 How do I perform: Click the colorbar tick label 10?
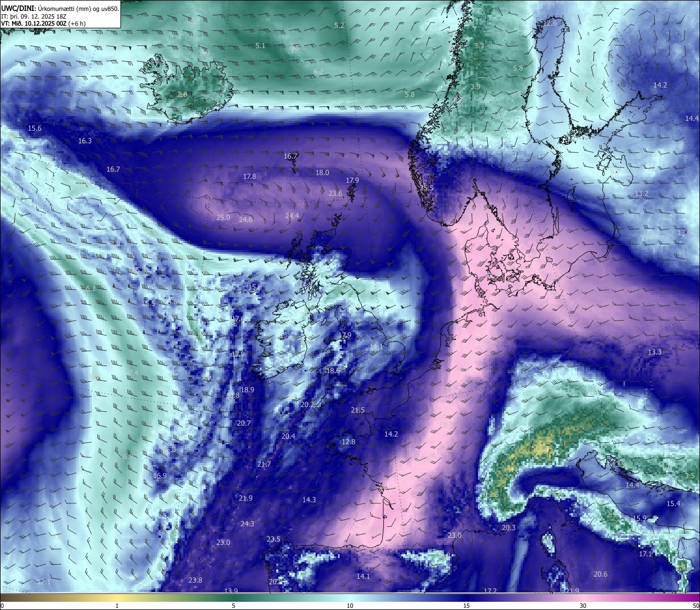pos(350,606)
